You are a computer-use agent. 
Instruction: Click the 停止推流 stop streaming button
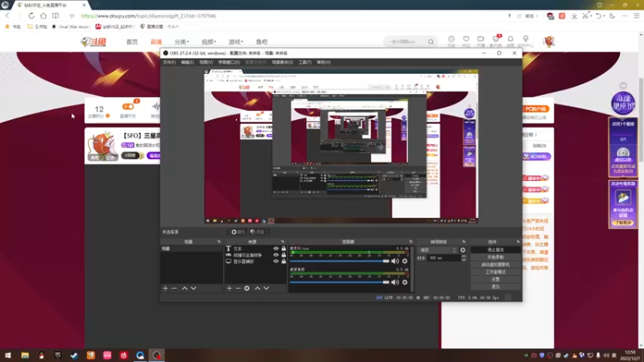(x=496, y=250)
